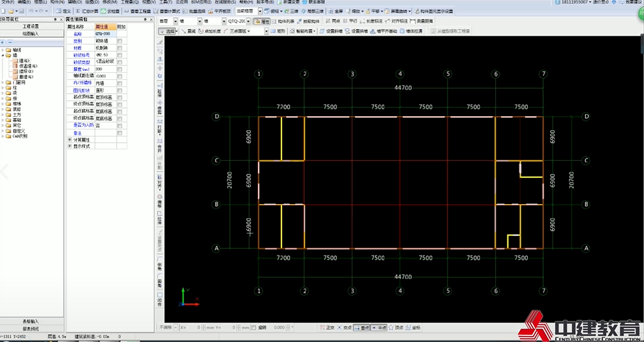This screenshot has height=342, width=644.
Task: Tick the 附加 checkbox for 材质 row
Action: click(x=119, y=48)
